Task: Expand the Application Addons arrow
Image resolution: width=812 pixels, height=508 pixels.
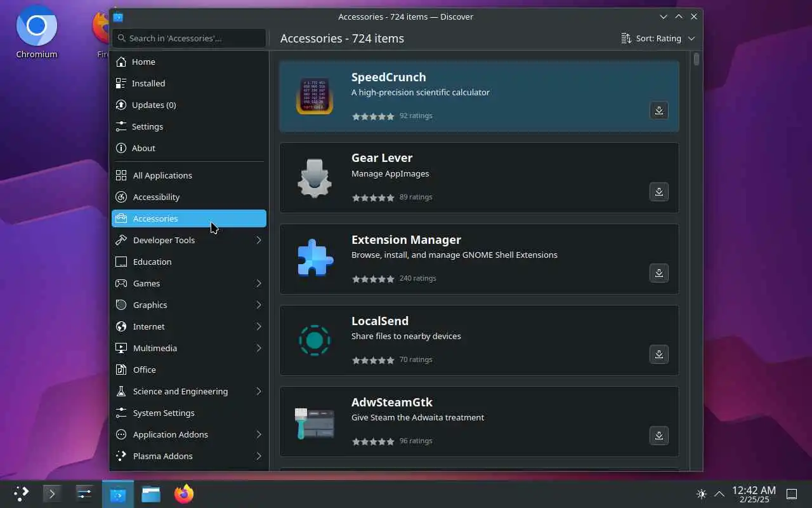Action: point(259,434)
